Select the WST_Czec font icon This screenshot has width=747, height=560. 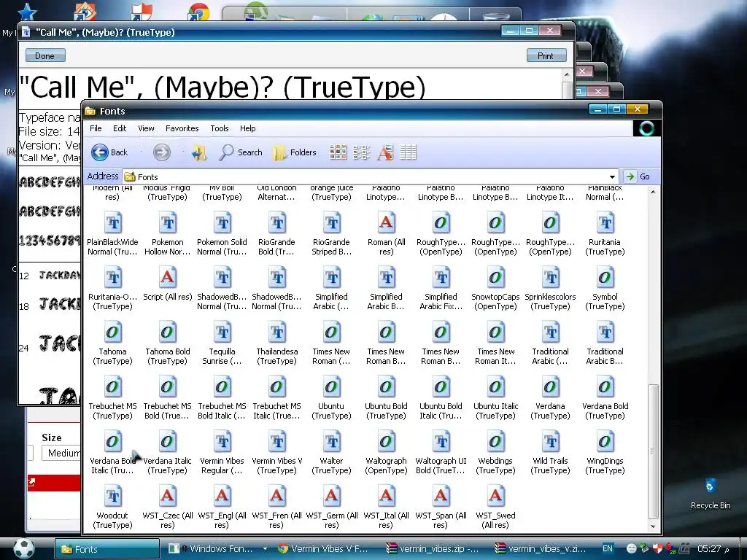pos(167,497)
